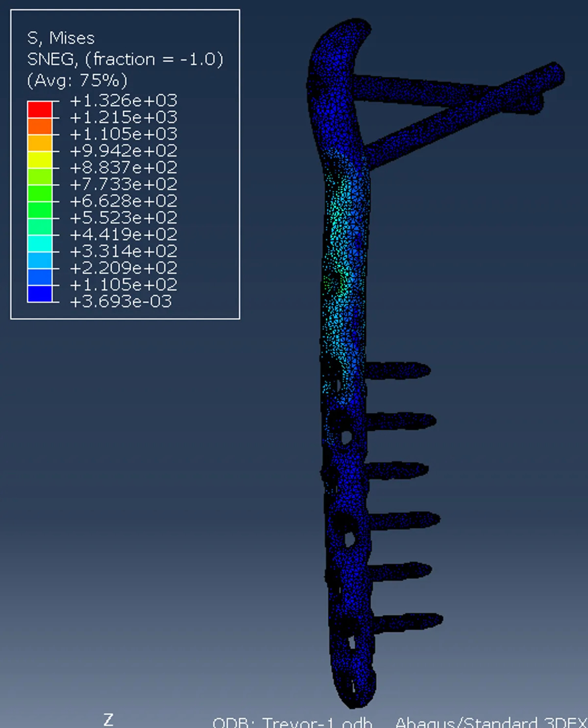Pick the yellow color band in the legend
Image resolution: width=588 pixels, height=728 pixels.
pyautogui.click(x=40, y=160)
